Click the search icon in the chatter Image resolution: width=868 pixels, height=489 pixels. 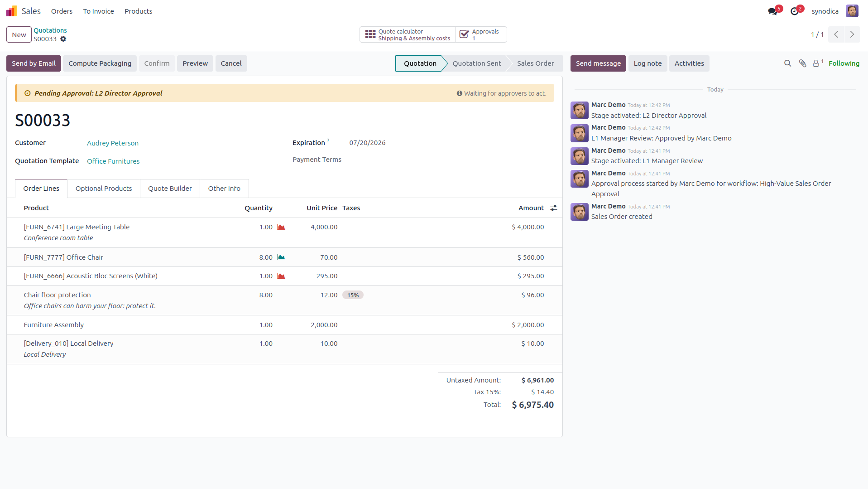pyautogui.click(x=788, y=63)
